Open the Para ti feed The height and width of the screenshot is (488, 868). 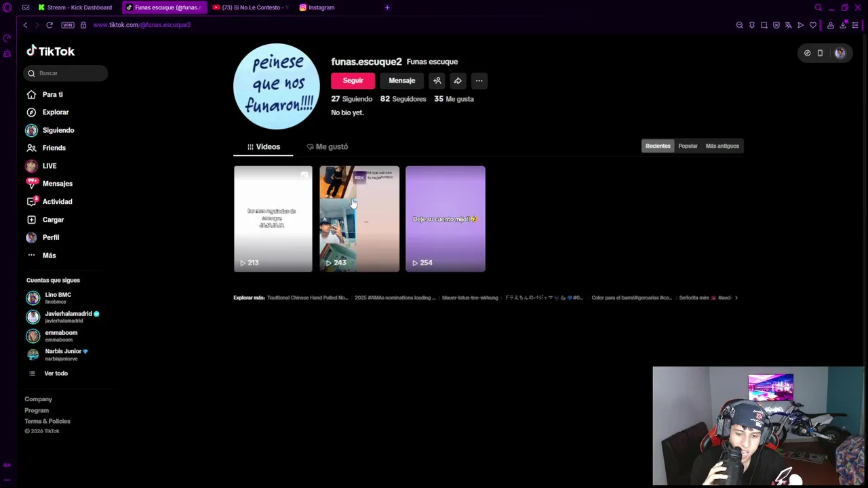pyautogui.click(x=44, y=94)
